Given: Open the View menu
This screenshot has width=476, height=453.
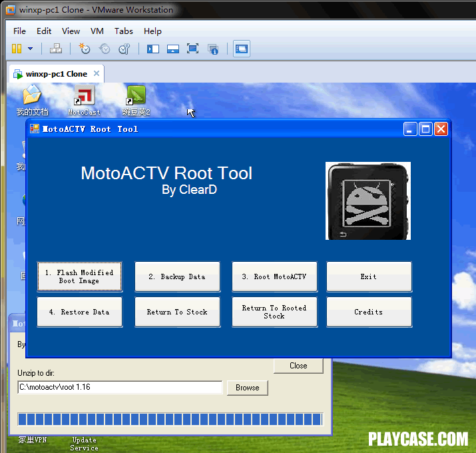Looking at the screenshot, I should 71,31.
